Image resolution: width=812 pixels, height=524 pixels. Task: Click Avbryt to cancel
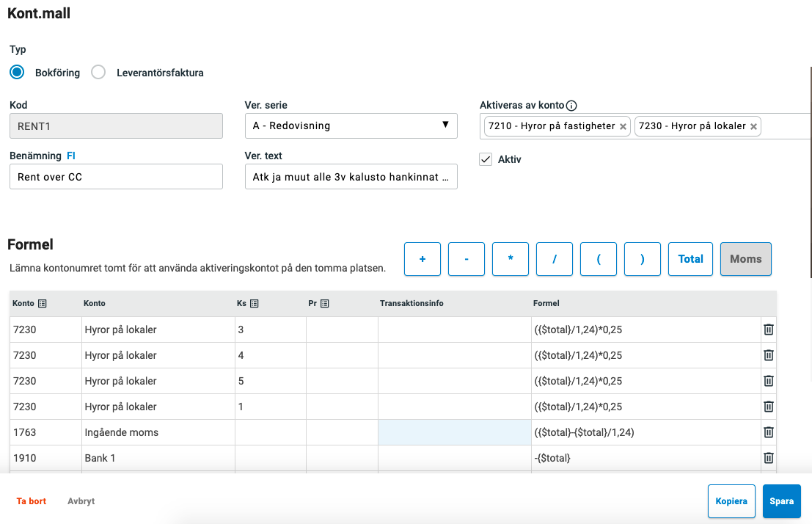click(x=81, y=501)
